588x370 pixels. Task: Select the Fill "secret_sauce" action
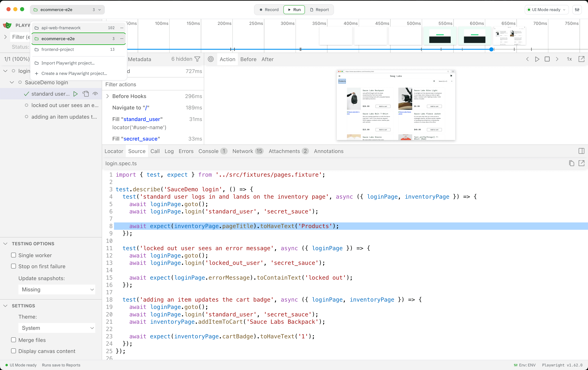click(153, 139)
